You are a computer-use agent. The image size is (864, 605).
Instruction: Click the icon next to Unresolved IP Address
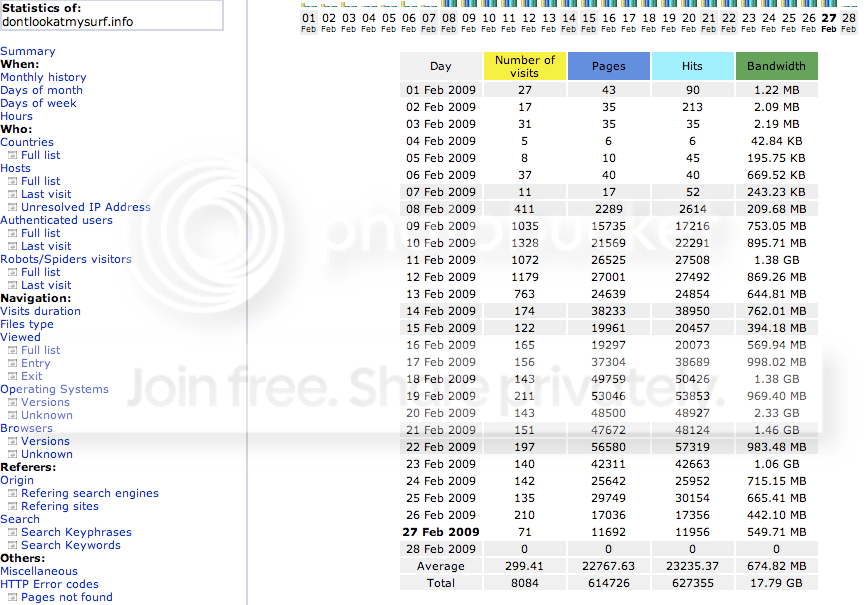tap(13, 207)
